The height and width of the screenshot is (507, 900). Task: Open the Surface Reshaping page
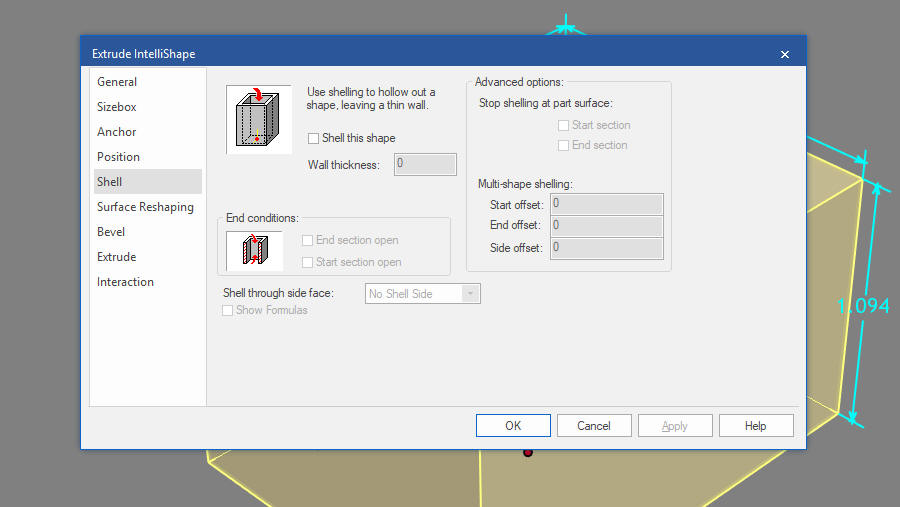coord(148,207)
